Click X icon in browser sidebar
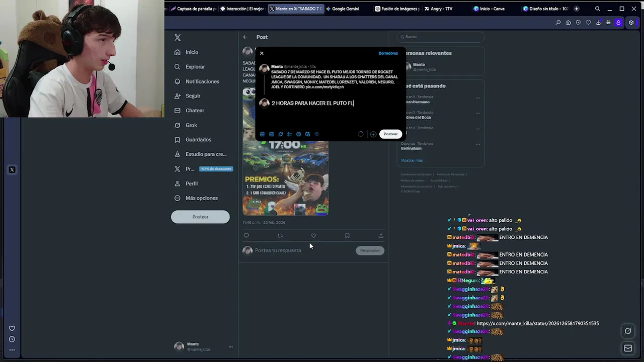644x362 pixels. [x=12, y=170]
